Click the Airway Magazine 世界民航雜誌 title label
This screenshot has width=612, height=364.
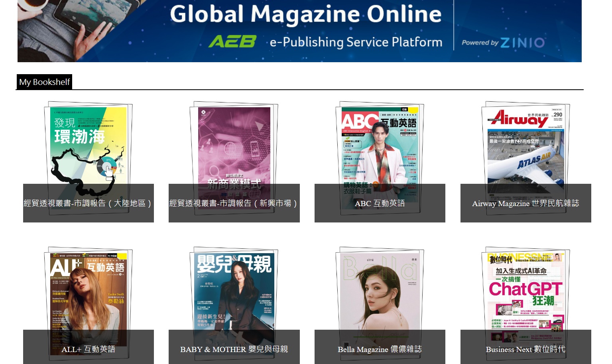tap(525, 203)
